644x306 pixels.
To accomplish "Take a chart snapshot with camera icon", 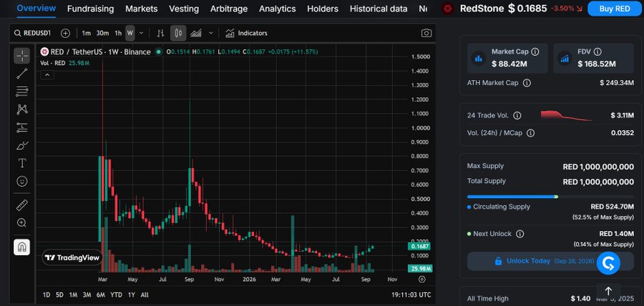I will pos(426,33).
